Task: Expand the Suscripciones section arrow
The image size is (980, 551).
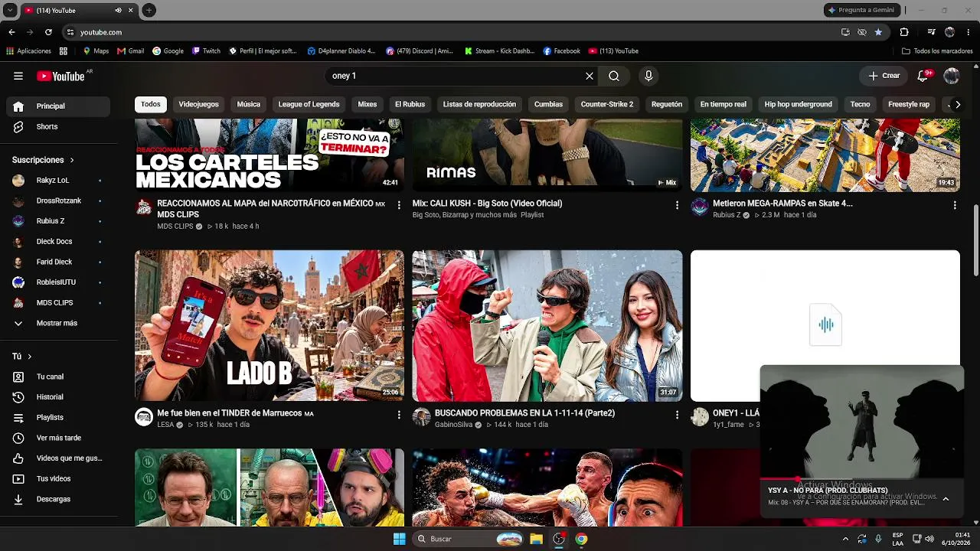Action: pyautogui.click(x=72, y=160)
